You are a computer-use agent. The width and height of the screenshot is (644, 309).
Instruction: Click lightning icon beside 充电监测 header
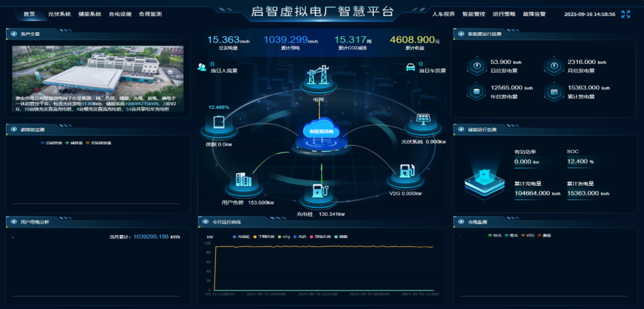pyautogui.click(x=461, y=222)
